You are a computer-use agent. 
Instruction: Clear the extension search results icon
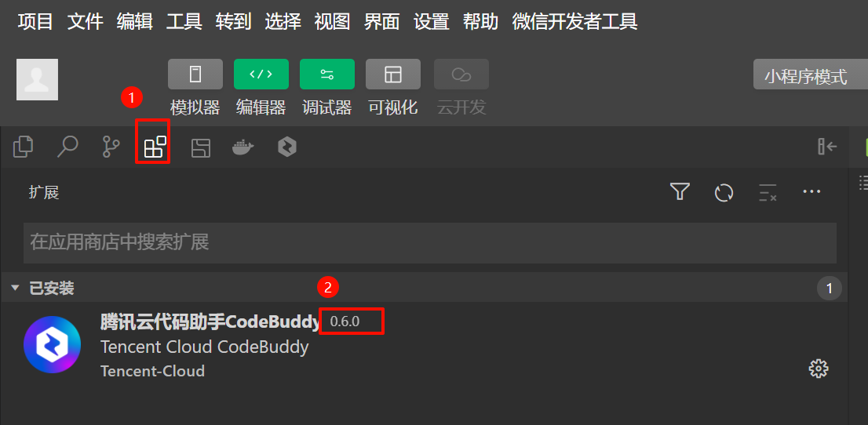click(768, 193)
